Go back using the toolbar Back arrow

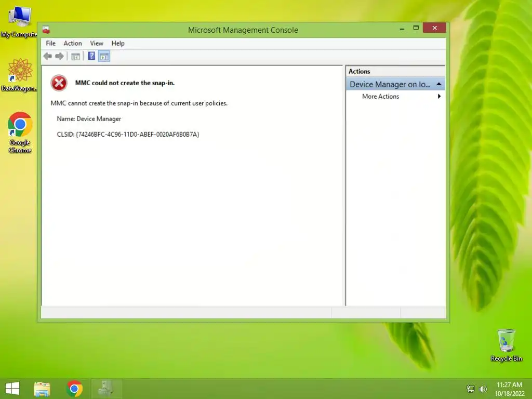coord(48,56)
